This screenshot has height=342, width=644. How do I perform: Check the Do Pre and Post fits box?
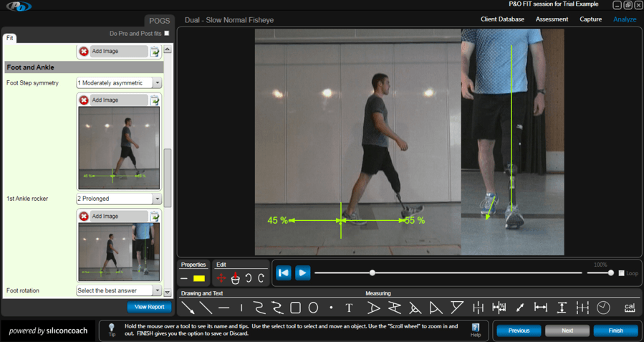(x=167, y=34)
